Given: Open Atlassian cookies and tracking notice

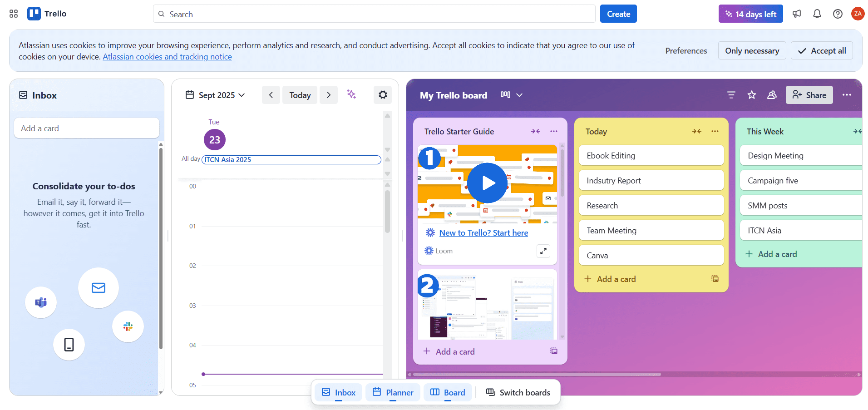Looking at the screenshot, I should click(x=167, y=56).
